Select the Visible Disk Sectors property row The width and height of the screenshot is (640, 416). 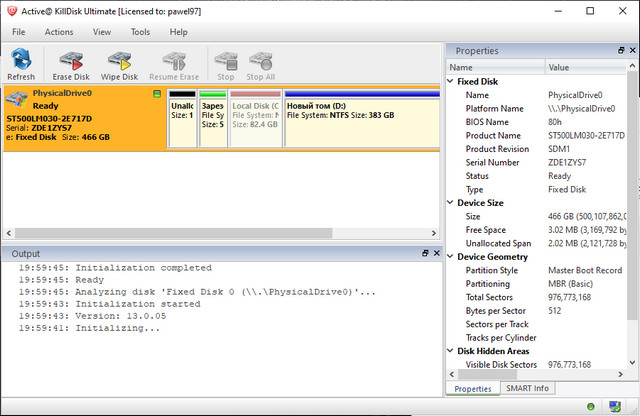[537, 364]
